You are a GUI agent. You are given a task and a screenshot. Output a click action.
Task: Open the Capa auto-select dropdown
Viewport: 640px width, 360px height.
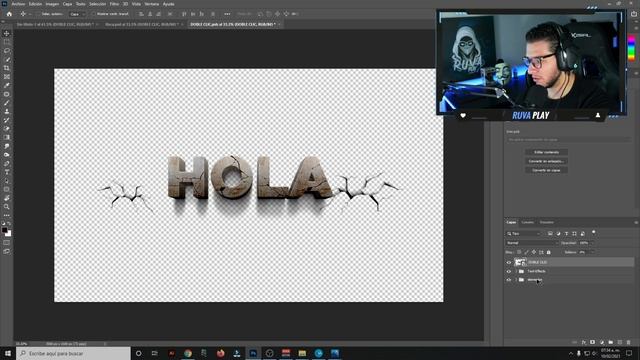[78, 14]
